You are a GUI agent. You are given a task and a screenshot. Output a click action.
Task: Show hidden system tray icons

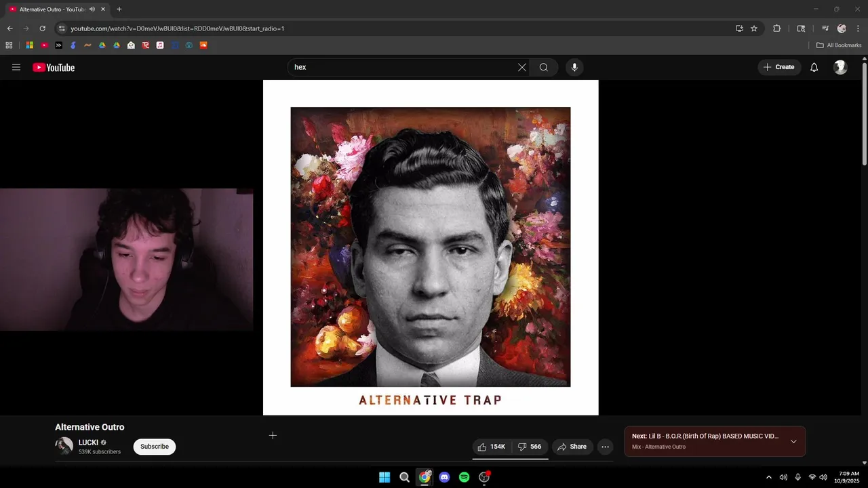pyautogui.click(x=768, y=477)
